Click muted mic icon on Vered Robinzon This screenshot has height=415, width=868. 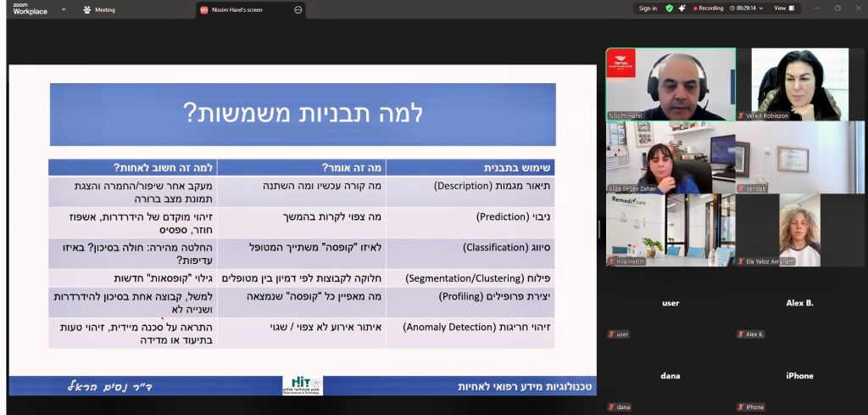(x=740, y=115)
